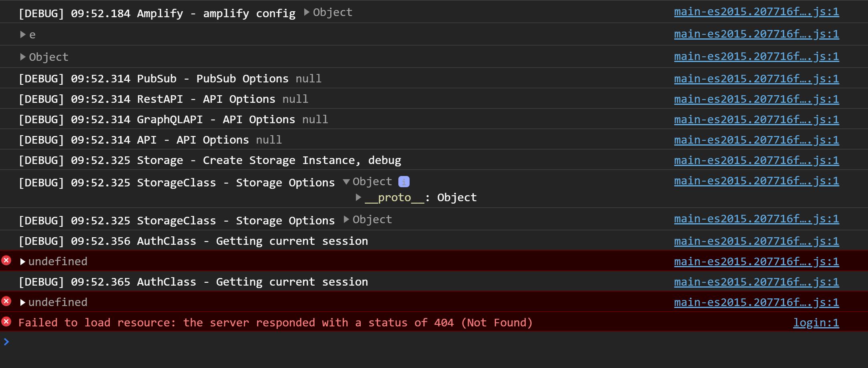Click the blue info badge next to Object
868x368 pixels.
click(x=404, y=182)
